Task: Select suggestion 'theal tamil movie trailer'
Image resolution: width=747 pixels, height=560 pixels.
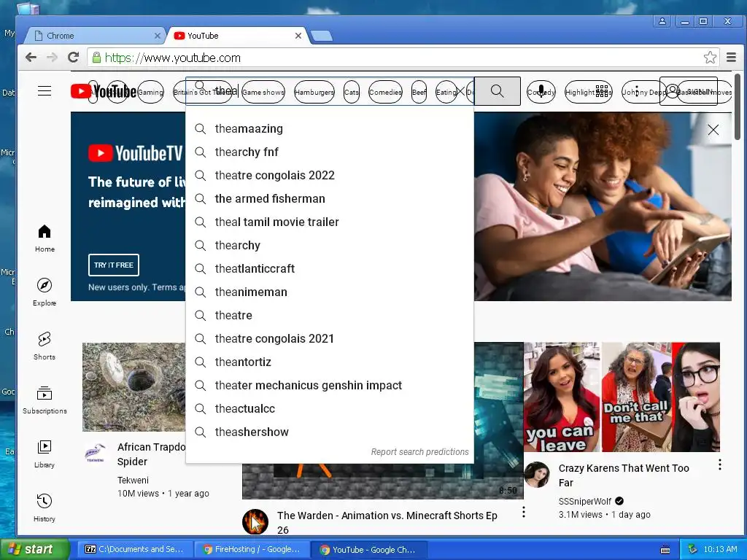Action: point(330,222)
